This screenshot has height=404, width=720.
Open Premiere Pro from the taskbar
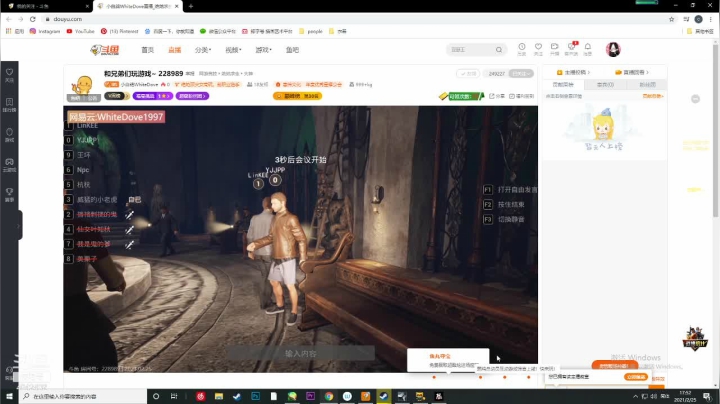(310, 396)
